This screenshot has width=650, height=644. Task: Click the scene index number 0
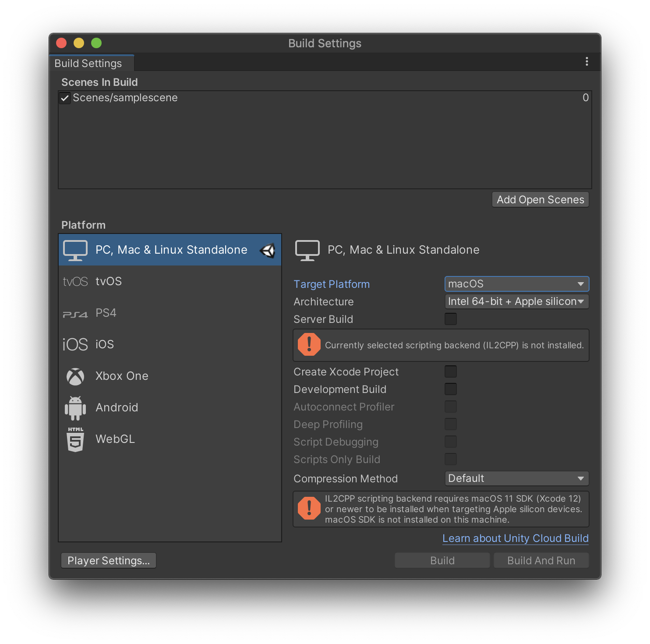pos(586,98)
